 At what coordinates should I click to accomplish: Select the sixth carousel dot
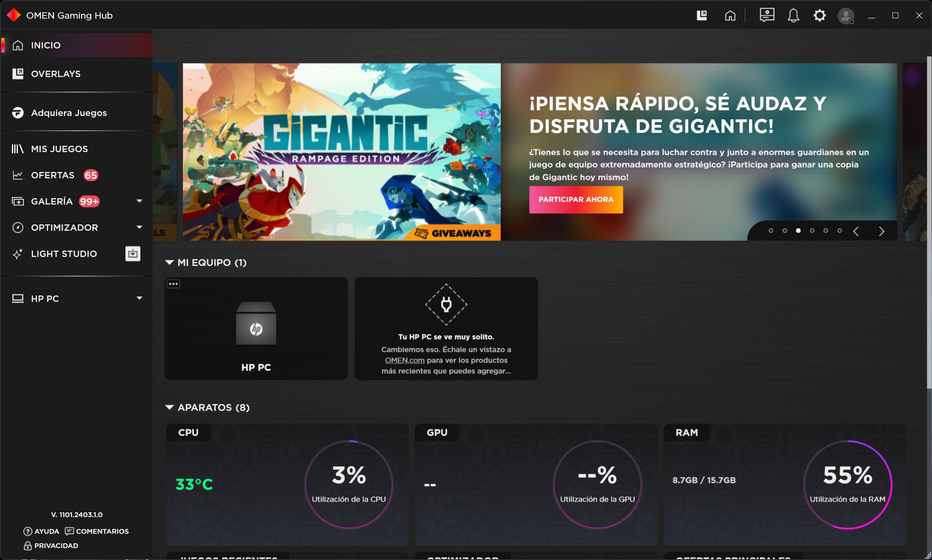coord(839,230)
